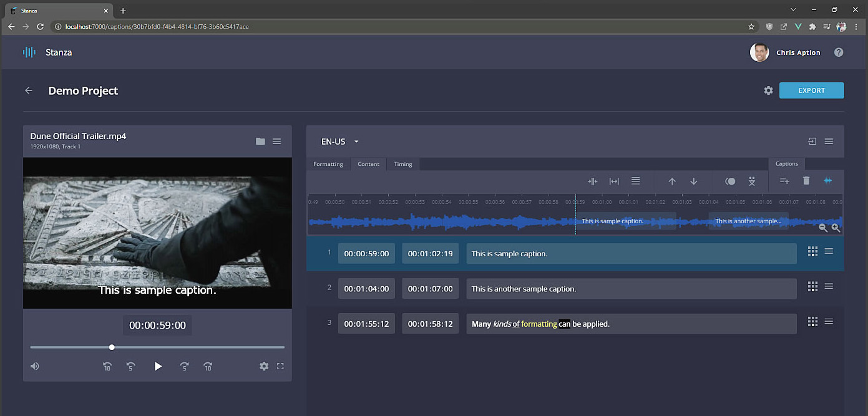
Task: Open the media folder icon for Dune trailer
Action: tap(260, 142)
